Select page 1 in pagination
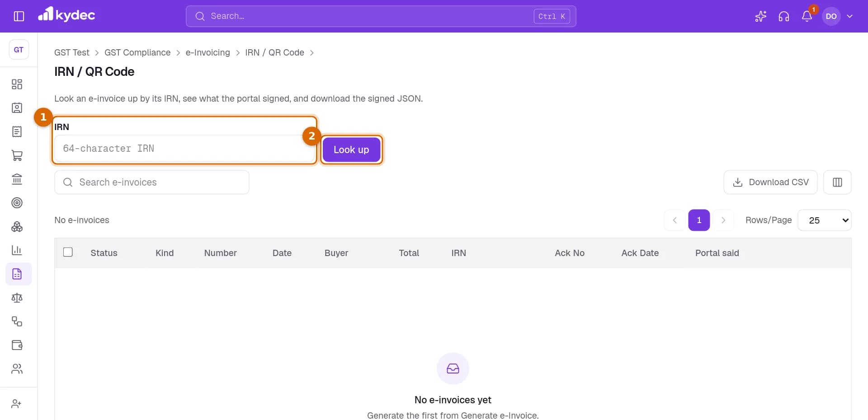Viewport: 868px width, 420px height. (x=699, y=220)
